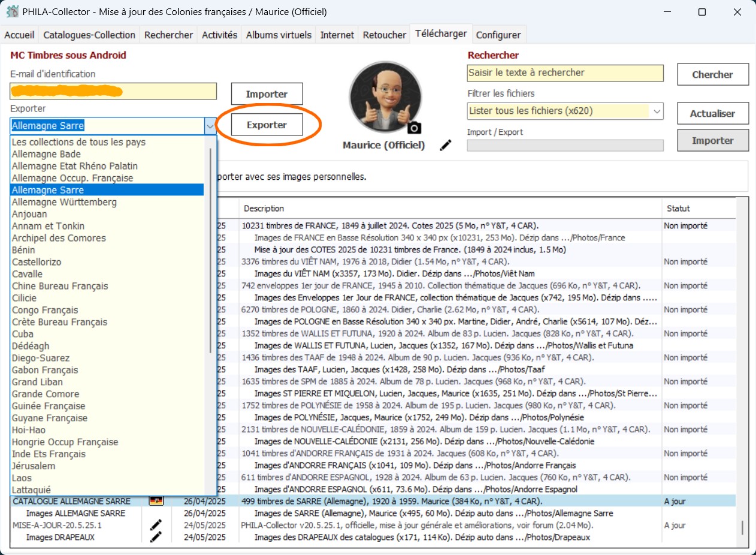Click the Actualiser button
Image resolution: width=756 pixels, height=555 pixels.
pyautogui.click(x=713, y=113)
